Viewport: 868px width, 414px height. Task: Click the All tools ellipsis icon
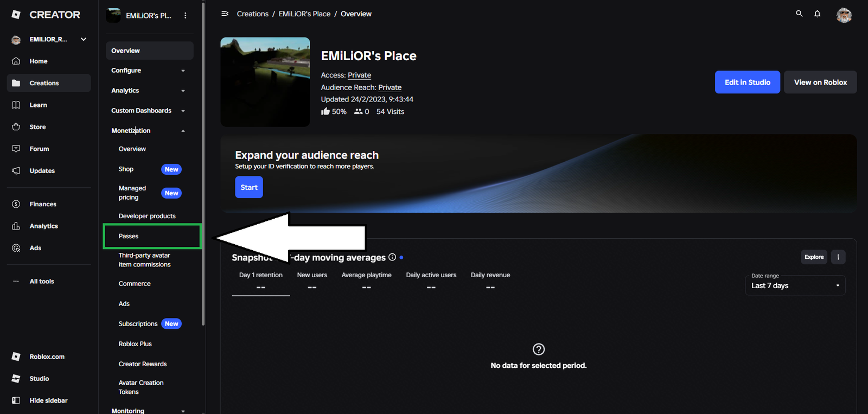[16, 281]
